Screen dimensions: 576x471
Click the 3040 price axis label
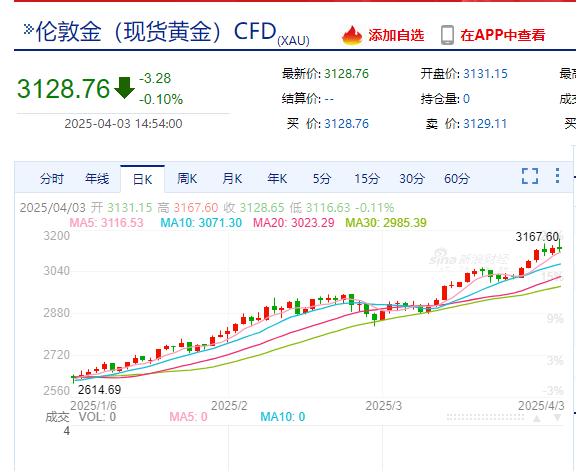click(57, 271)
